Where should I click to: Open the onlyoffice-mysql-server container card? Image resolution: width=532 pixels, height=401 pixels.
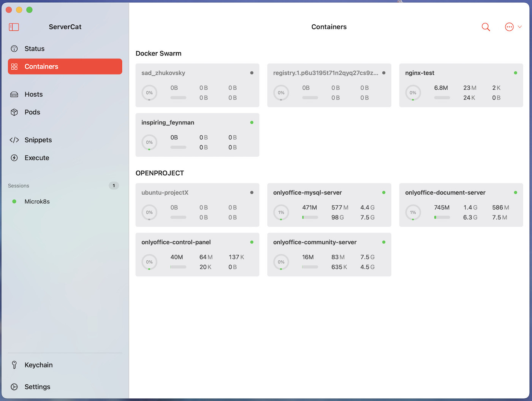[x=329, y=205]
